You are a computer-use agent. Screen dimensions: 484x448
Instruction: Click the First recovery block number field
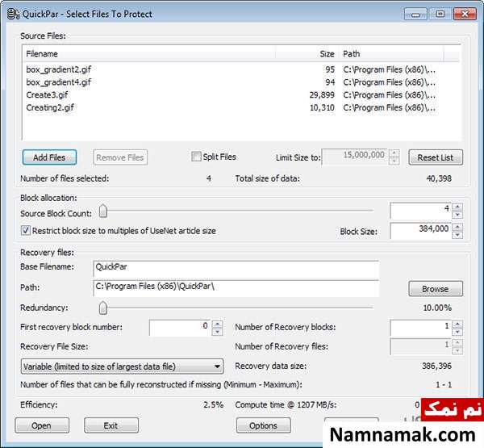tap(180, 328)
